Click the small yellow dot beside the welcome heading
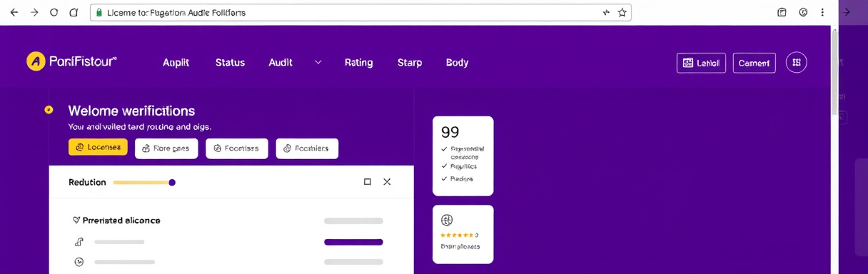Image resolution: width=868 pixels, height=274 pixels. tap(49, 110)
